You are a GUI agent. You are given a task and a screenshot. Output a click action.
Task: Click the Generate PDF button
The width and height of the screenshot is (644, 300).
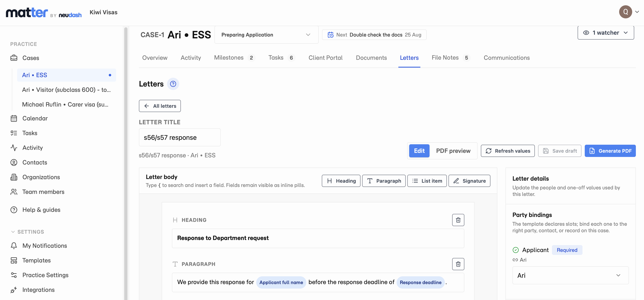(x=610, y=151)
